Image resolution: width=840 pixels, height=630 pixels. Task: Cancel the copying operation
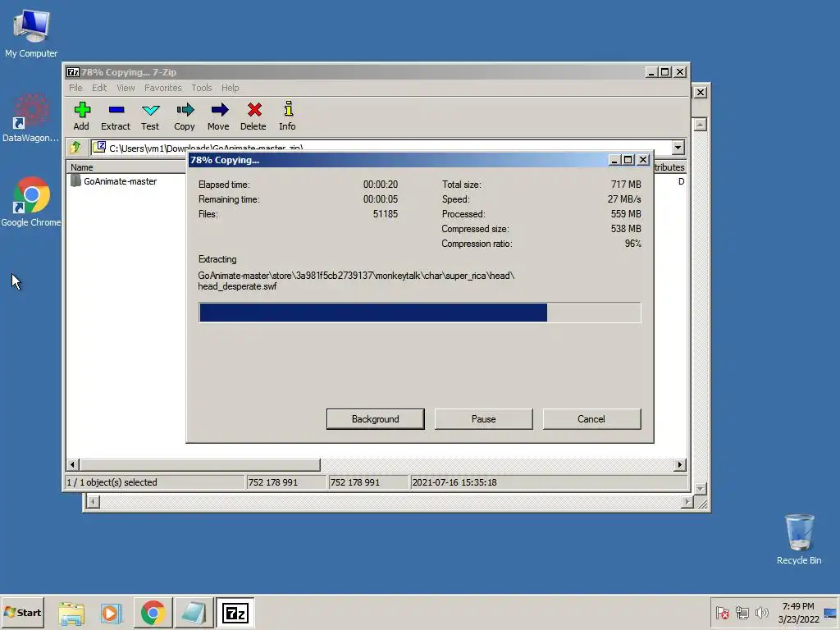click(591, 419)
